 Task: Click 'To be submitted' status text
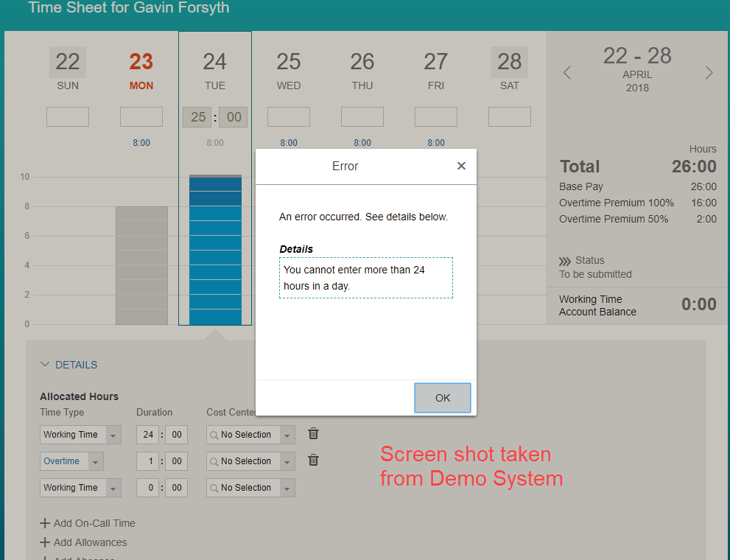tap(595, 274)
